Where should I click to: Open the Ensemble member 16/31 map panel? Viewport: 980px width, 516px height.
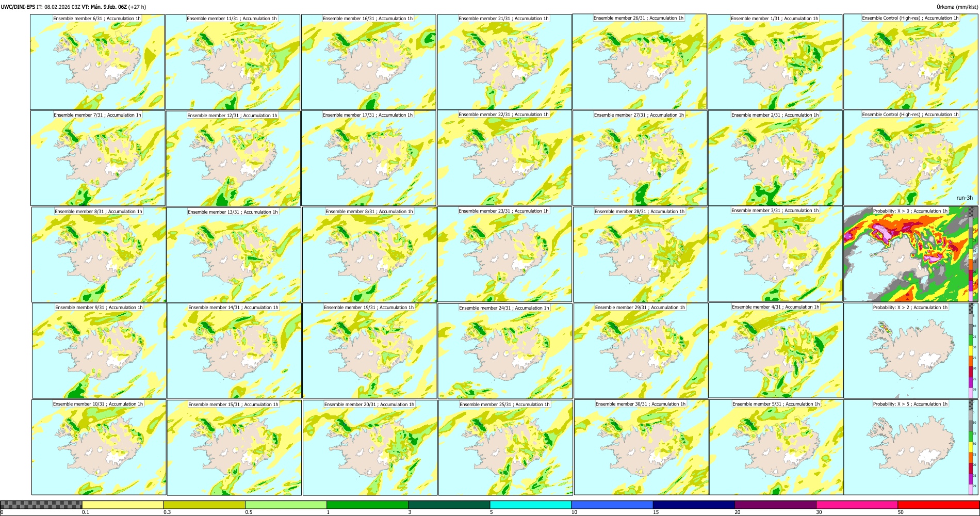pyautogui.click(x=368, y=62)
